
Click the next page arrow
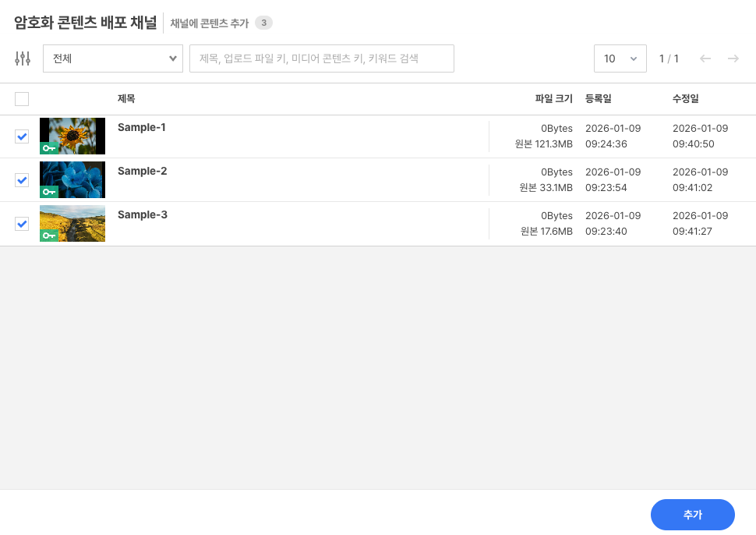tap(733, 58)
